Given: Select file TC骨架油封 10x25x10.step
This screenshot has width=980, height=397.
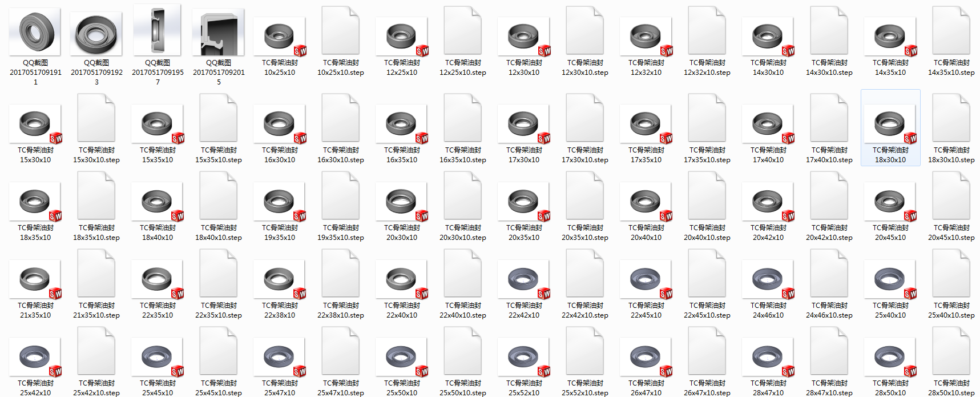Looking at the screenshot, I should click(x=341, y=31).
